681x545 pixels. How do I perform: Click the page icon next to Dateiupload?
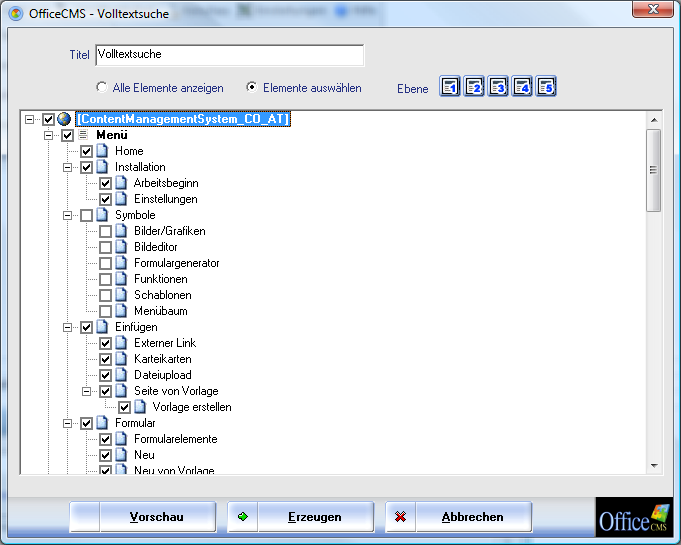(x=121, y=375)
